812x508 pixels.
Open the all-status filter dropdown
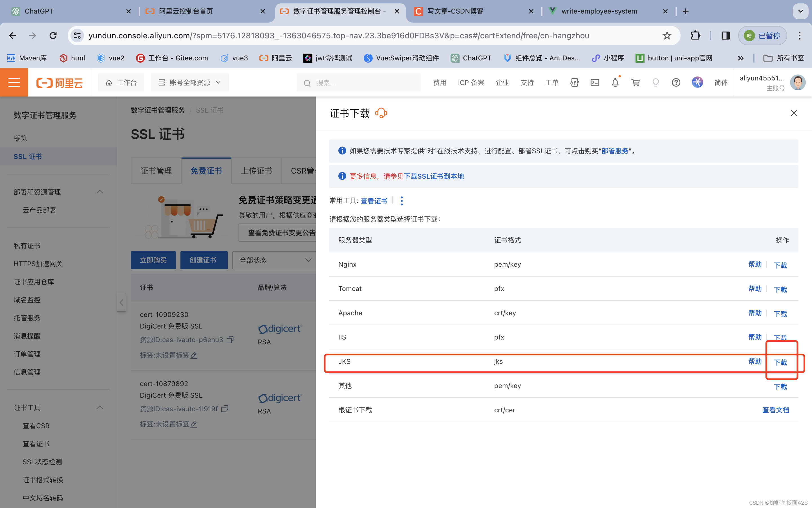(x=275, y=260)
